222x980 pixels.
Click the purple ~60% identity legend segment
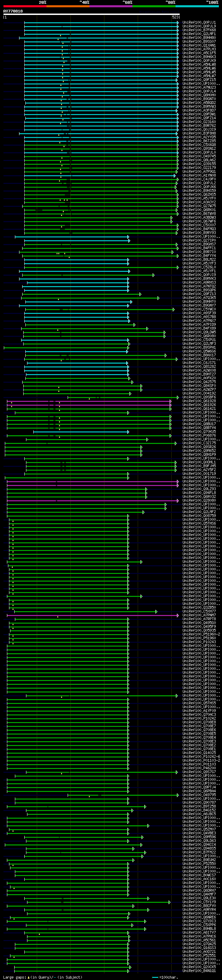click(x=111, y=6)
